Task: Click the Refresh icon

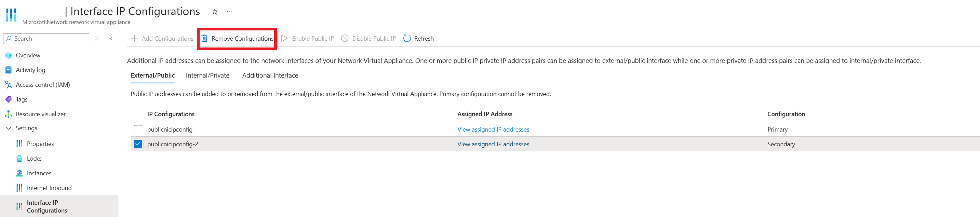Action: click(407, 38)
